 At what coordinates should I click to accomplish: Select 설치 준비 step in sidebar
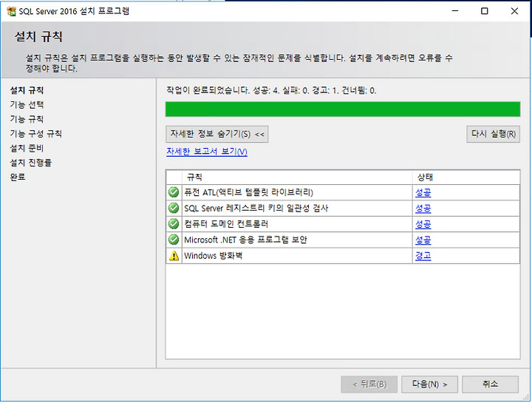27,149
